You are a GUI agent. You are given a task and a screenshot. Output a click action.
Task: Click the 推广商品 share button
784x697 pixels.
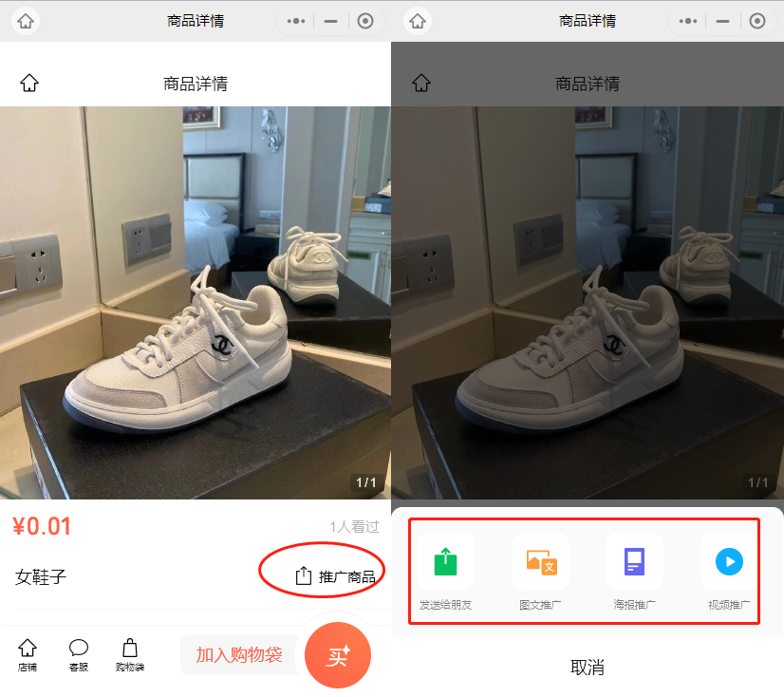[335, 577]
